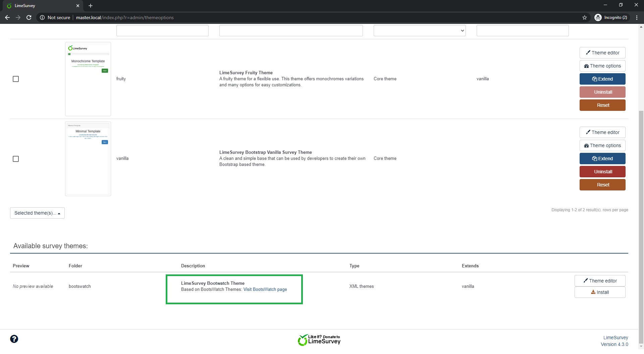Click the folder name filter input field
Screen dimensions: 644x354
tap(162, 31)
